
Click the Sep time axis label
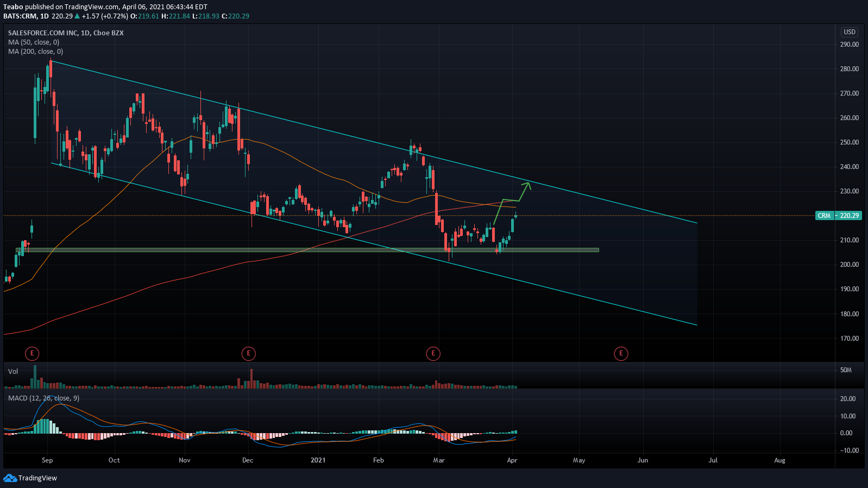point(47,460)
